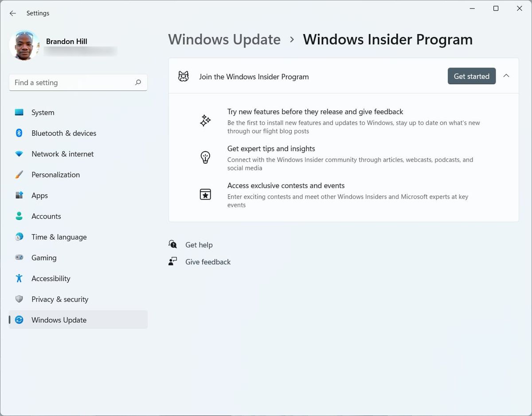This screenshot has width=532, height=416.
Task: Open Accessibility settings
Action: 51,279
